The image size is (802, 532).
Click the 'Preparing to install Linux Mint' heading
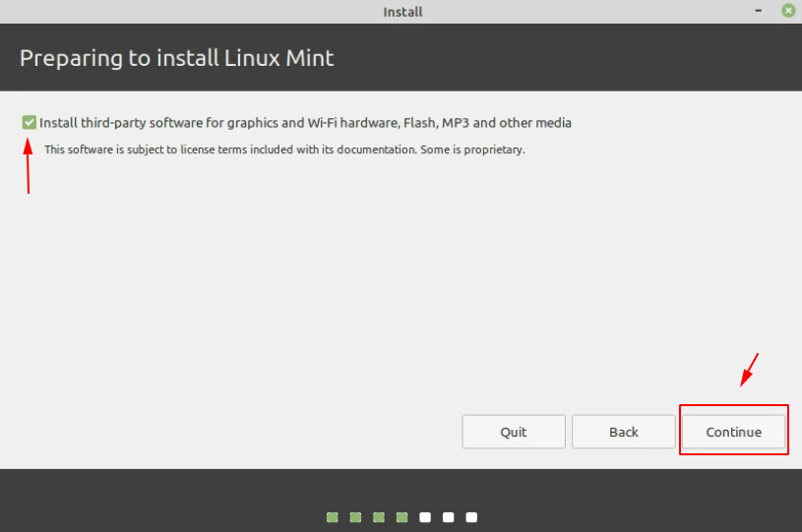(176, 58)
